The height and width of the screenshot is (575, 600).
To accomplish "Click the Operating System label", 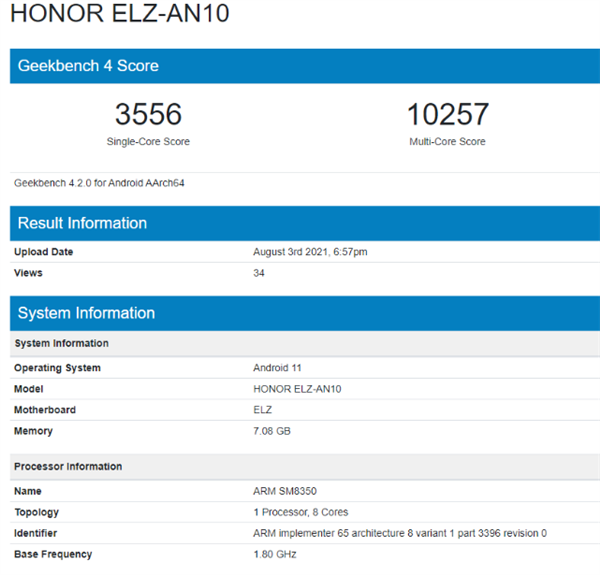I will pos(57,368).
